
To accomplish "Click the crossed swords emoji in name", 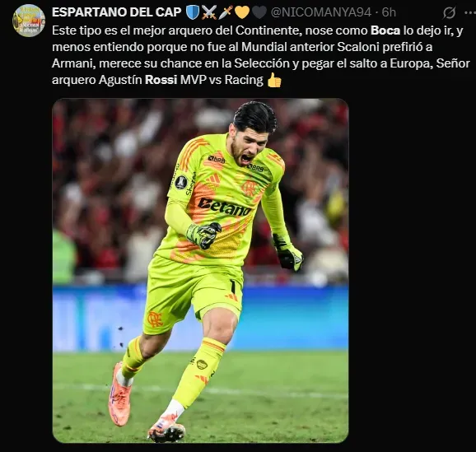I will tap(209, 12).
